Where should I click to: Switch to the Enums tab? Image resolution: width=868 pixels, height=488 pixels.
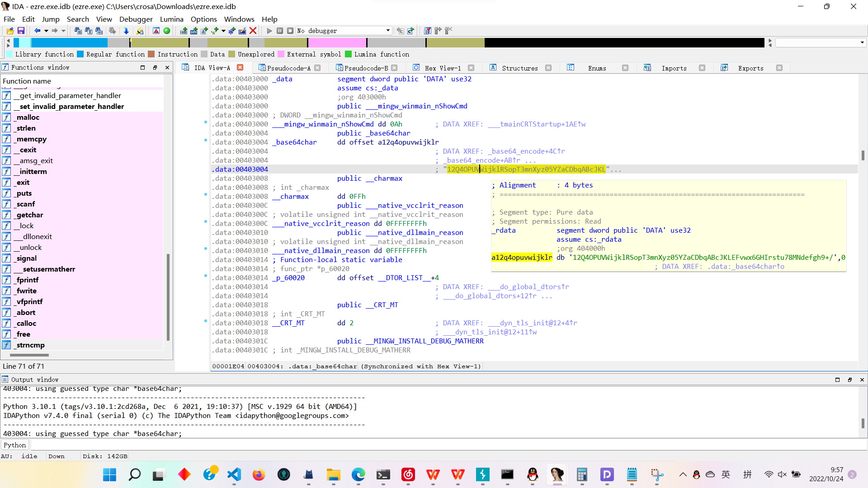point(597,68)
